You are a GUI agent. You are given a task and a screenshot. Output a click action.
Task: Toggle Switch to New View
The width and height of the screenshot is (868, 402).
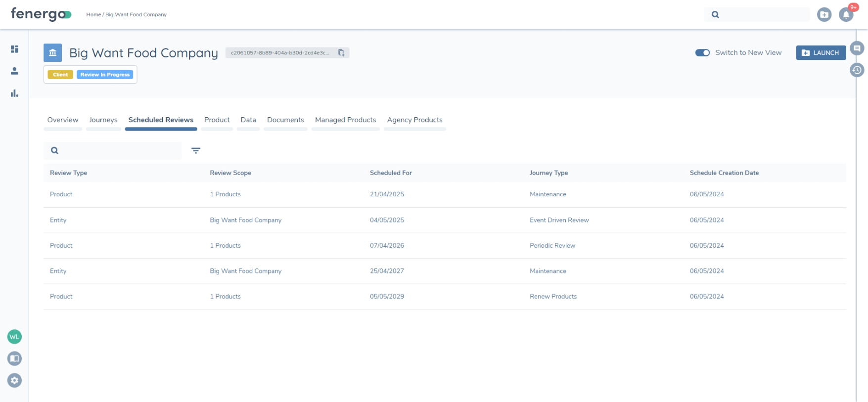pyautogui.click(x=702, y=52)
